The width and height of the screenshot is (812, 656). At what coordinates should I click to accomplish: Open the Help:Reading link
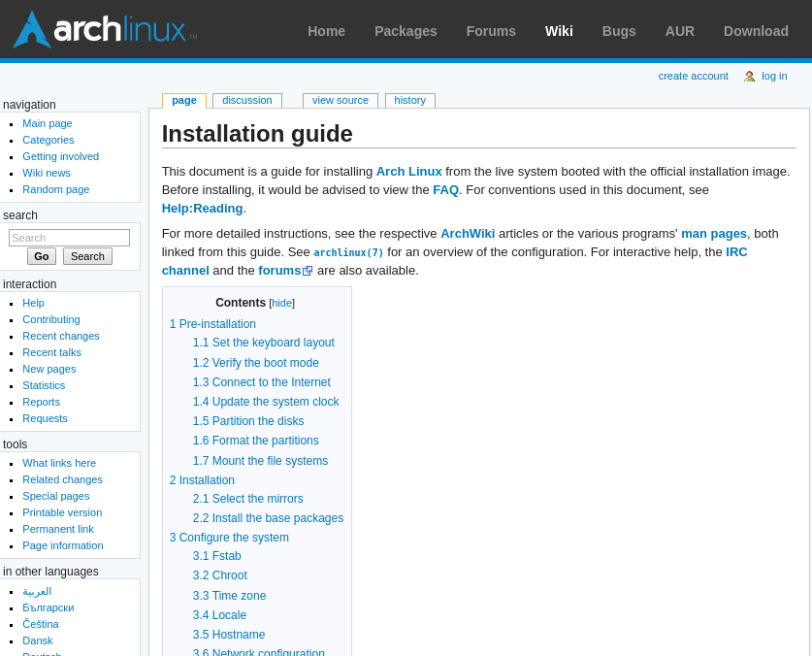202,209
